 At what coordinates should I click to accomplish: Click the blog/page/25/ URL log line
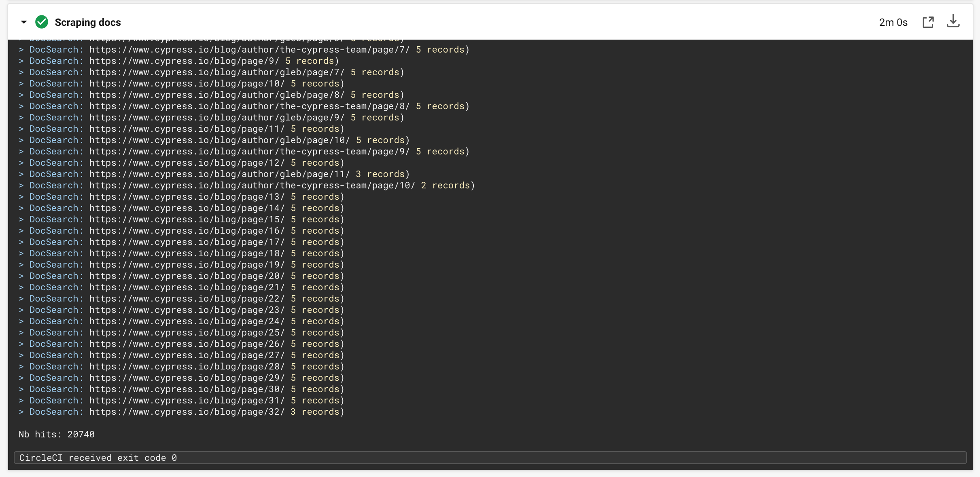187,332
